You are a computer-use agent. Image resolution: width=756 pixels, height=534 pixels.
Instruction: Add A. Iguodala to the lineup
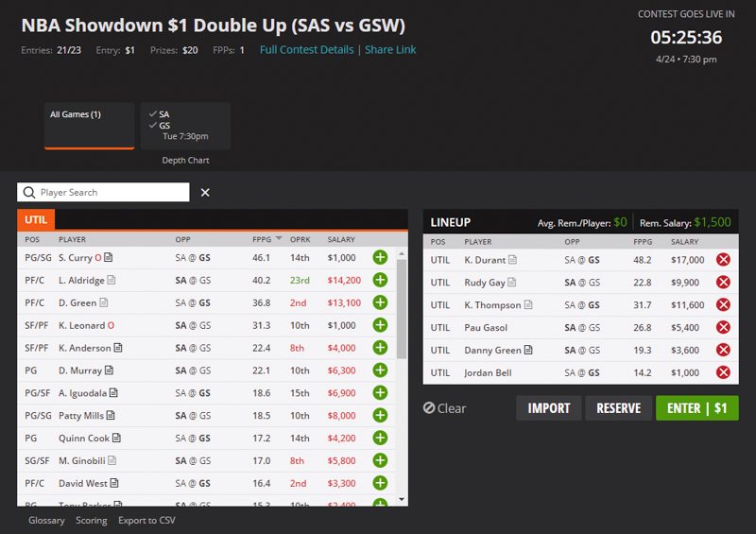point(380,392)
